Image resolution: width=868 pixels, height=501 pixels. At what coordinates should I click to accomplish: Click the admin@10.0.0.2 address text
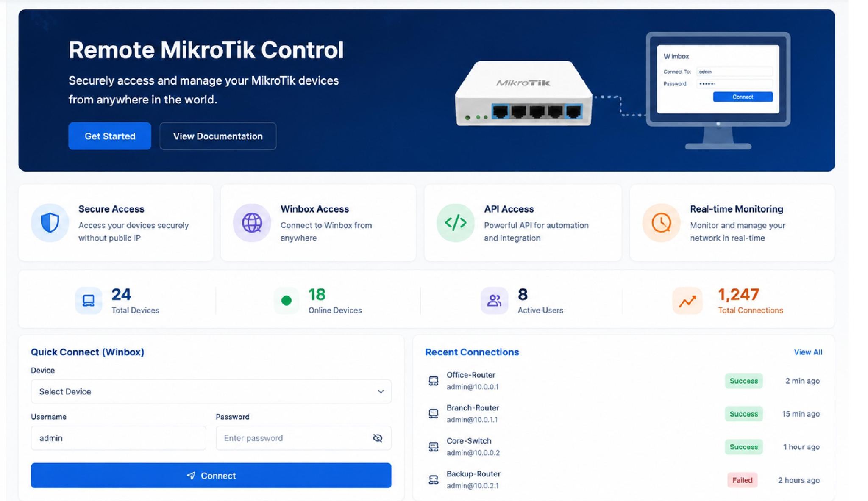(473, 453)
